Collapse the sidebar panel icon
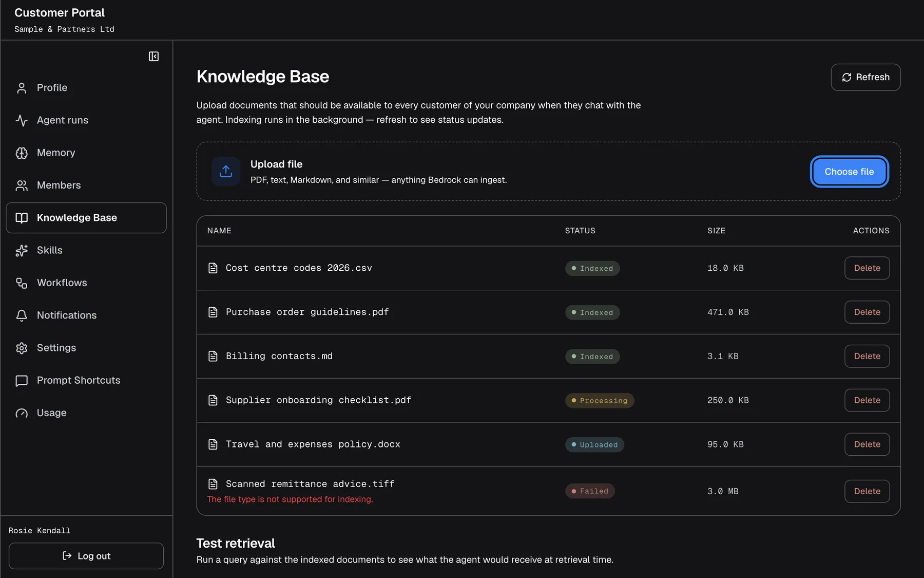 (x=153, y=57)
